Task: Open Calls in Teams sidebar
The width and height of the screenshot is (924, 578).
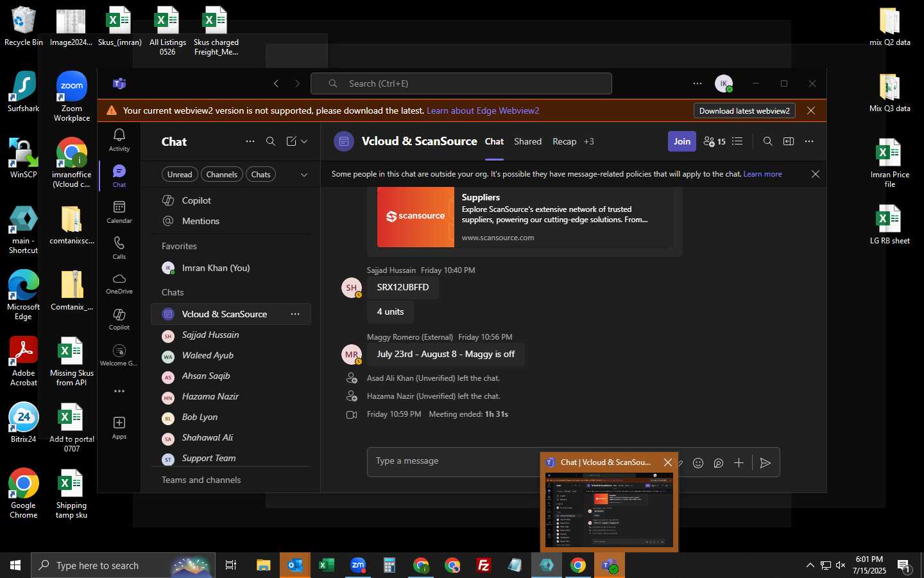Action: (119, 247)
